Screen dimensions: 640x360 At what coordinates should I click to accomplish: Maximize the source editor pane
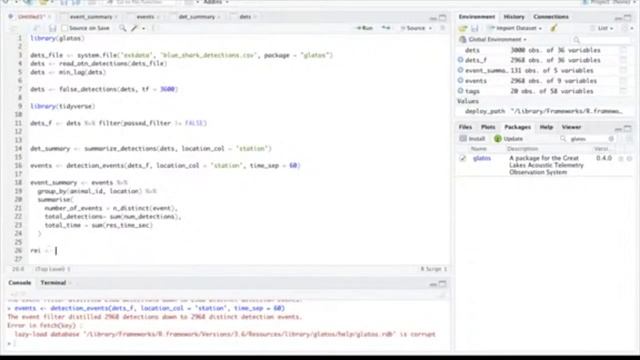tap(442, 18)
